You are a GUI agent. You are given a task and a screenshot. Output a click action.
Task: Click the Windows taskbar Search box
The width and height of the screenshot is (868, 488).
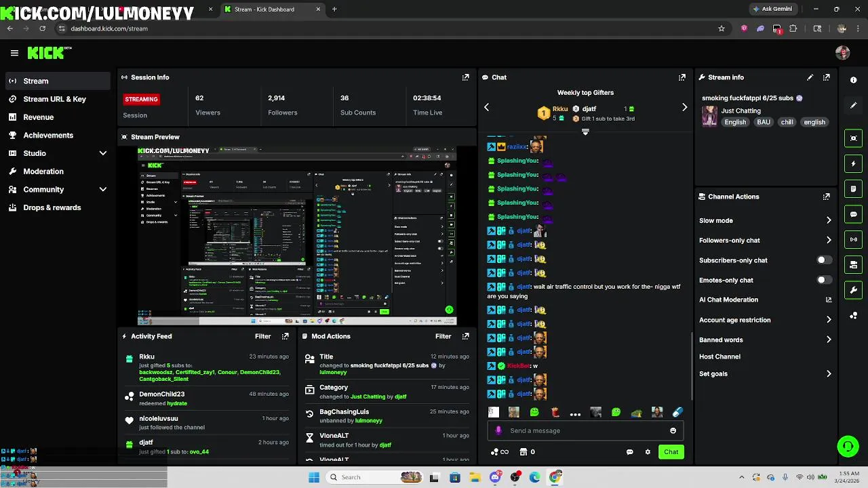(x=375, y=477)
